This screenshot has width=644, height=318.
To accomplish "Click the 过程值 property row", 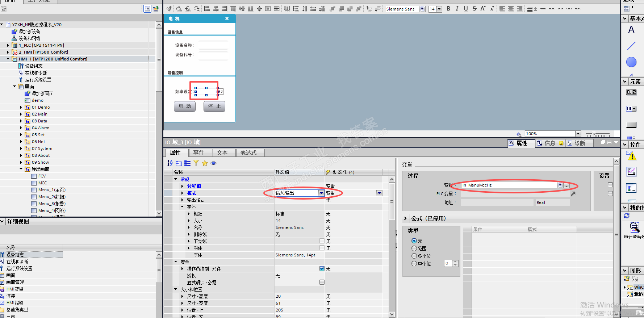I will pos(278,186).
